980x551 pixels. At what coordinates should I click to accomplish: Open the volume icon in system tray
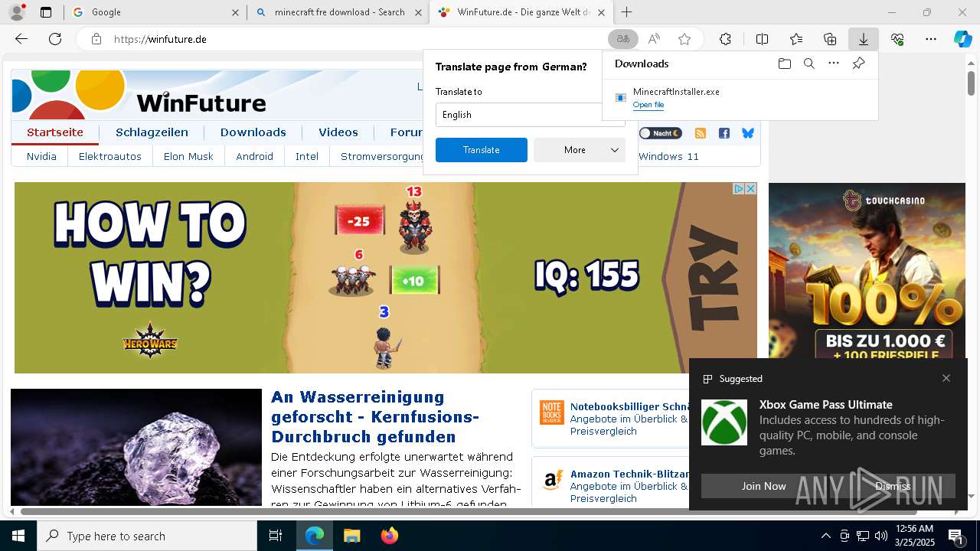tap(880, 536)
